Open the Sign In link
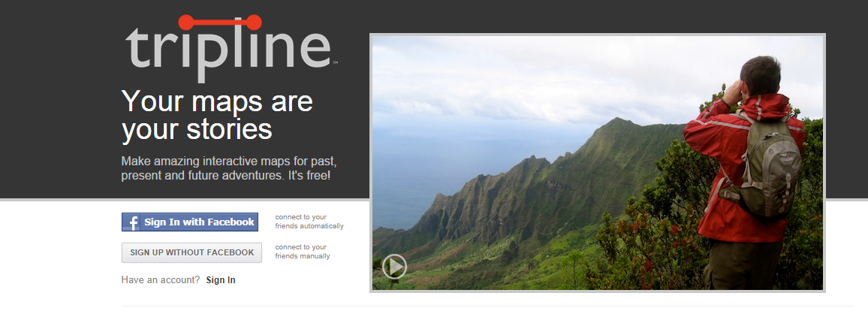 [221, 280]
